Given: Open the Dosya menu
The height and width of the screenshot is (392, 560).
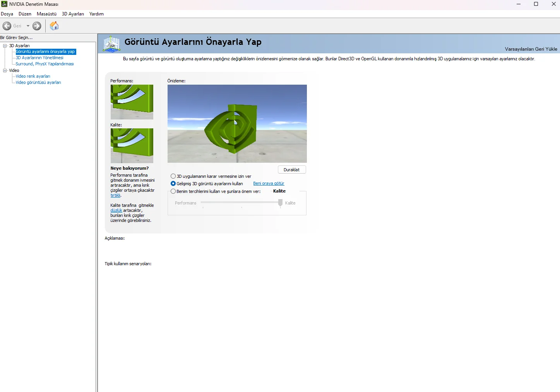Looking at the screenshot, I should coord(7,14).
